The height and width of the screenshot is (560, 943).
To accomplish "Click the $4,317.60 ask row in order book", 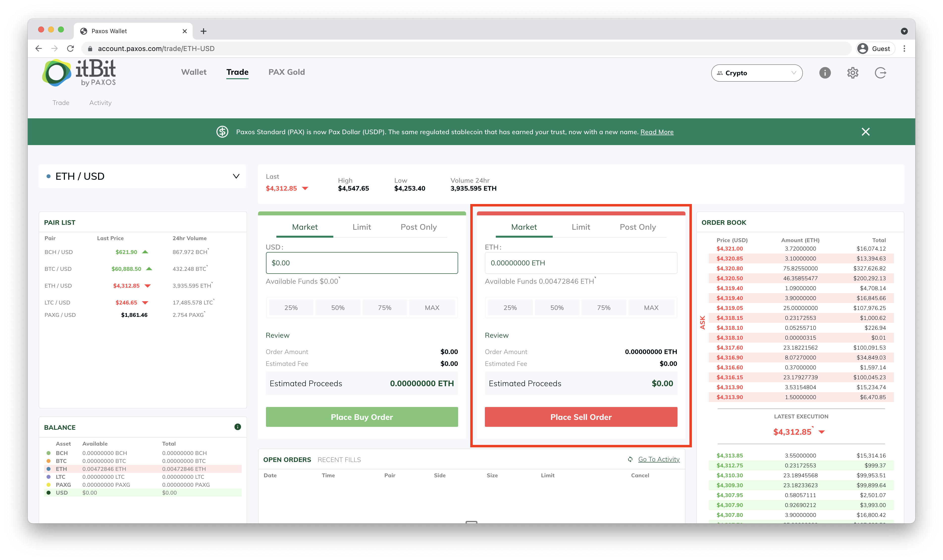I will pyautogui.click(x=801, y=348).
